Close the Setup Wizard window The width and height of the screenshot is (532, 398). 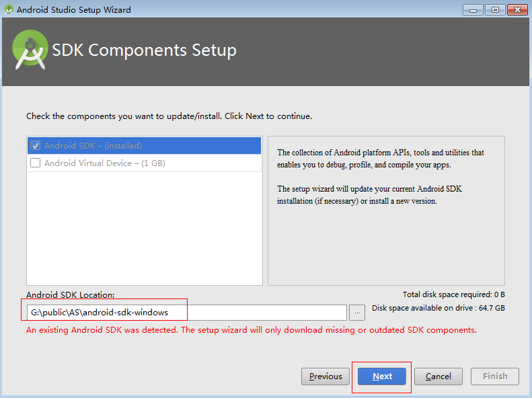517,9
